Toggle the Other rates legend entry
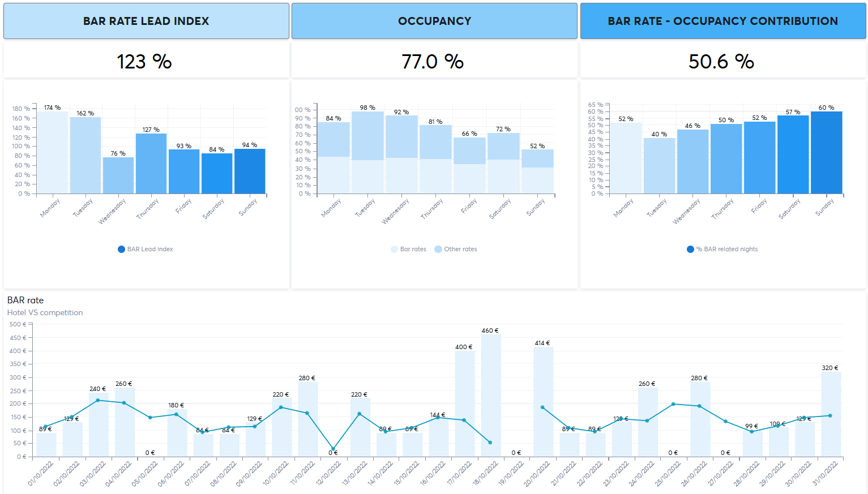Image resolution: width=868 pixels, height=494 pixels. click(x=456, y=249)
